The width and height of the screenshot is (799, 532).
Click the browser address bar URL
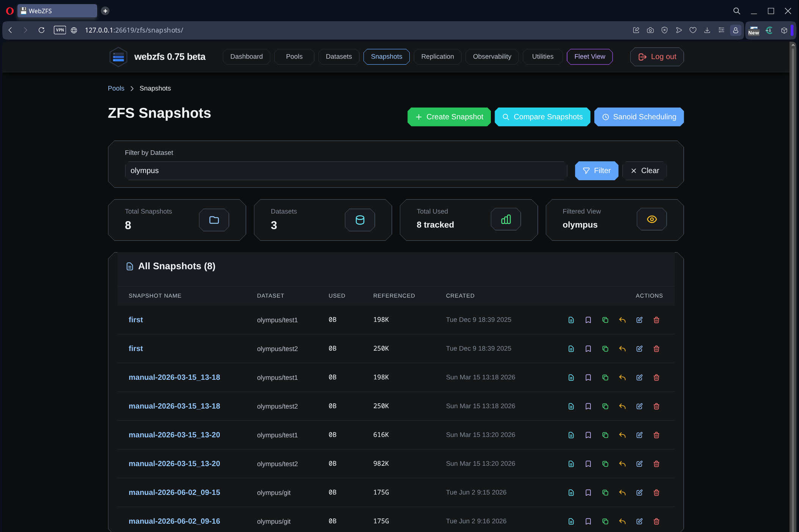(x=134, y=30)
